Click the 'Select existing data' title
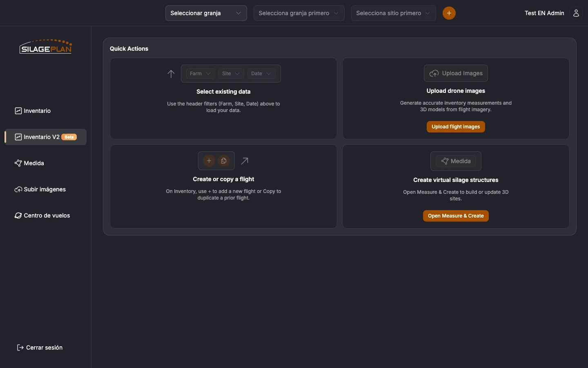Viewport: 588px width, 368px height. pyautogui.click(x=223, y=92)
